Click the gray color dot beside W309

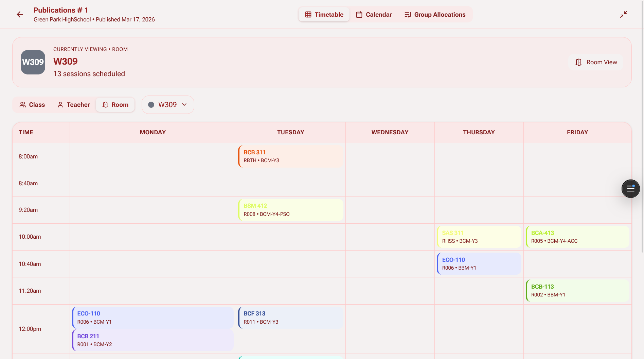point(151,105)
